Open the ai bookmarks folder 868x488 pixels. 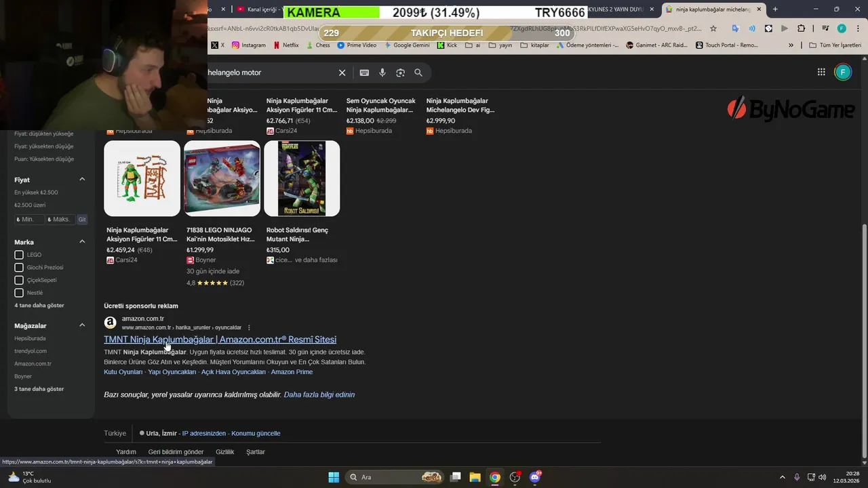pos(473,45)
